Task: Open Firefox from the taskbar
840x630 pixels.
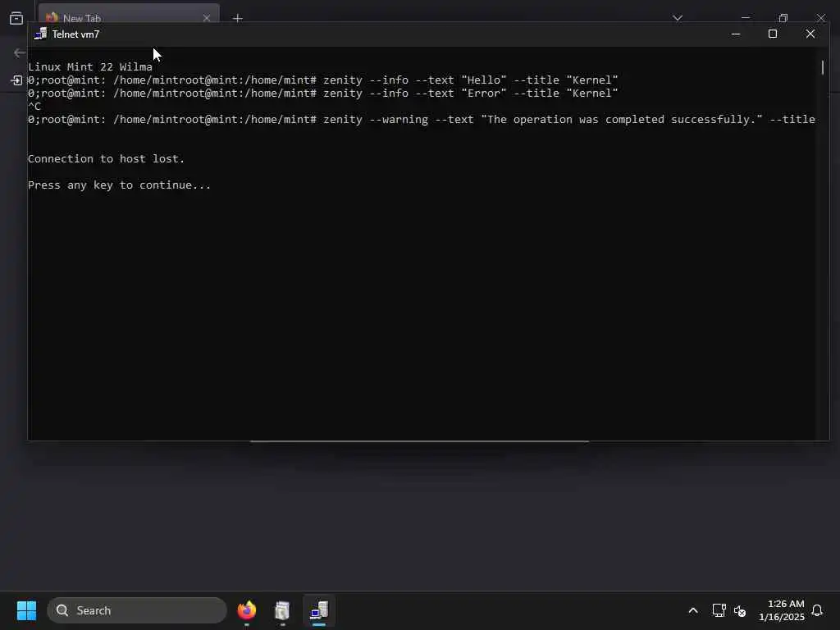Action: pos(246,610)
